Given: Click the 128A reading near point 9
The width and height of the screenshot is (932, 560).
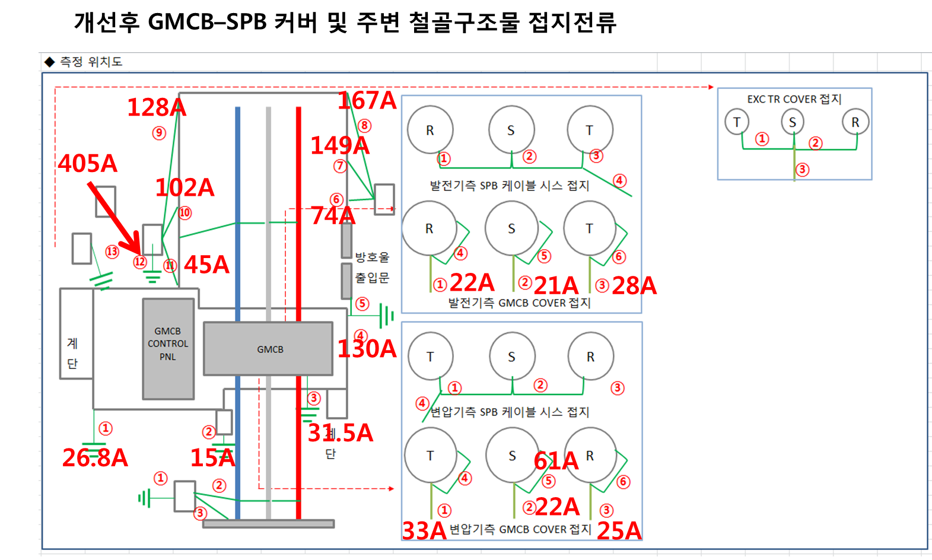Looking at the screenshot, I should click(x=157, y=107).
